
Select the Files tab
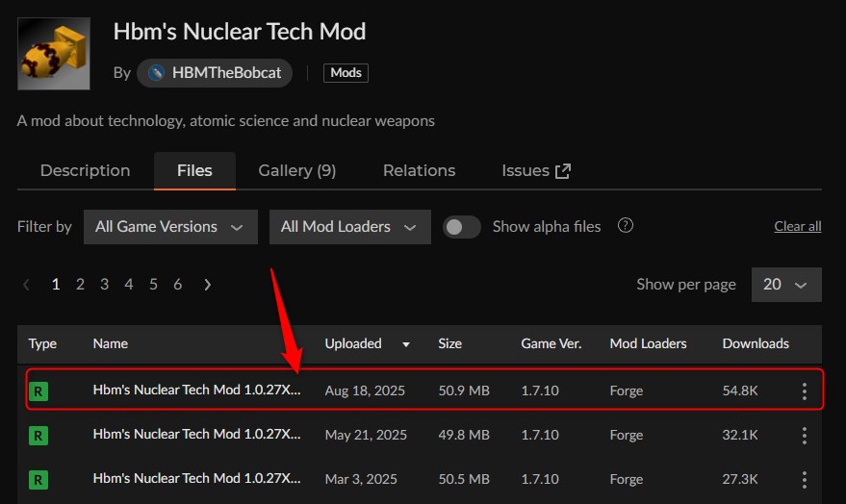194,171
